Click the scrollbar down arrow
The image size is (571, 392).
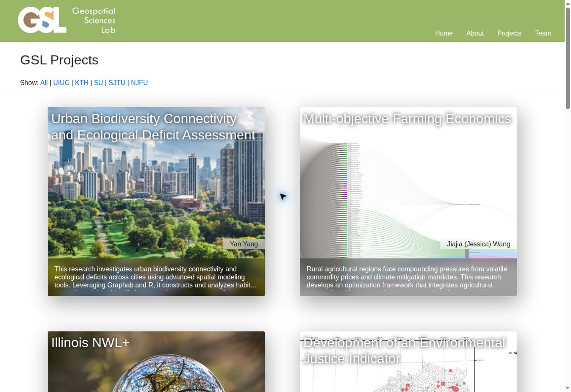pos(568,388)
